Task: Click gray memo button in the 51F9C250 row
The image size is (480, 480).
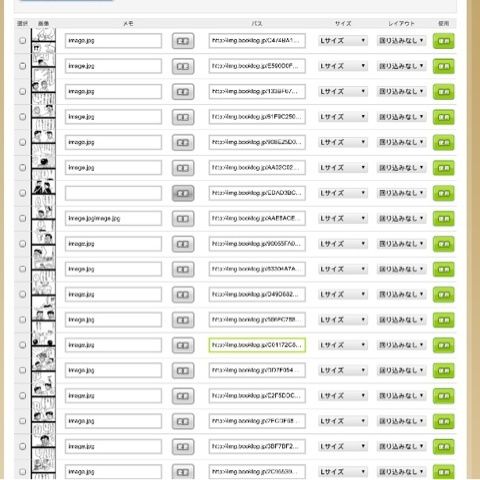Action: click(183, 117)
